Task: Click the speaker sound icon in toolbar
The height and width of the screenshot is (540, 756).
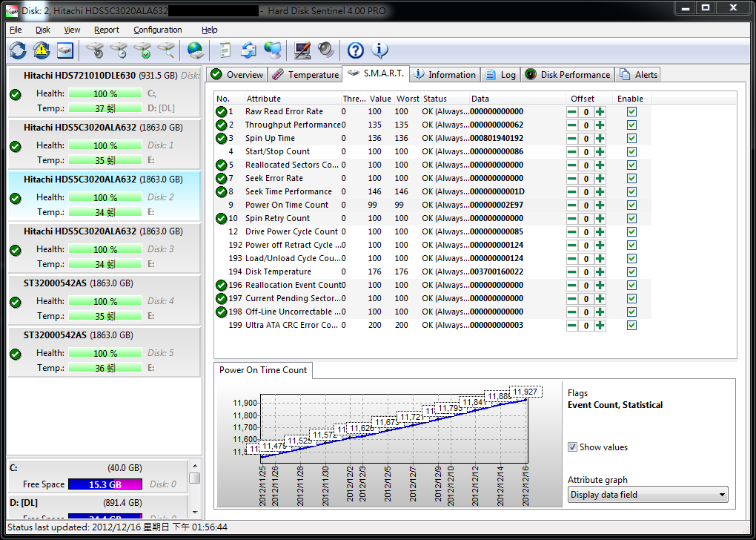Action: tap(325, 50)
